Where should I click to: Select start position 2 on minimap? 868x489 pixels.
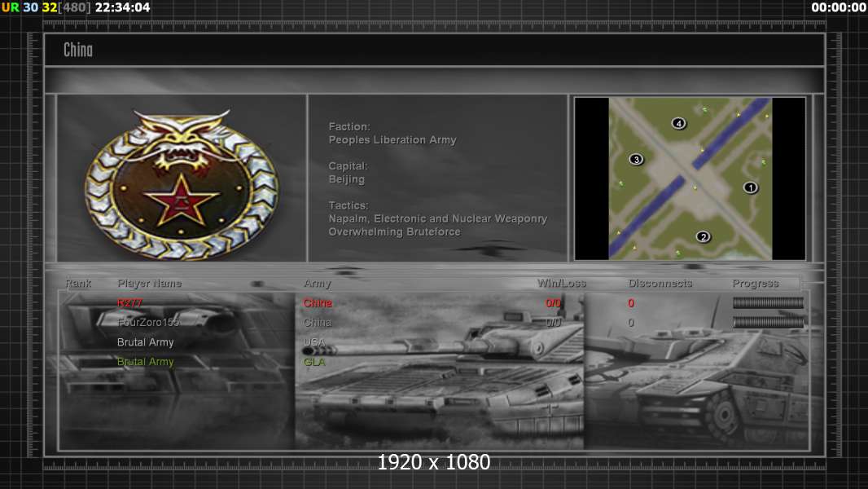coord(703,237)
